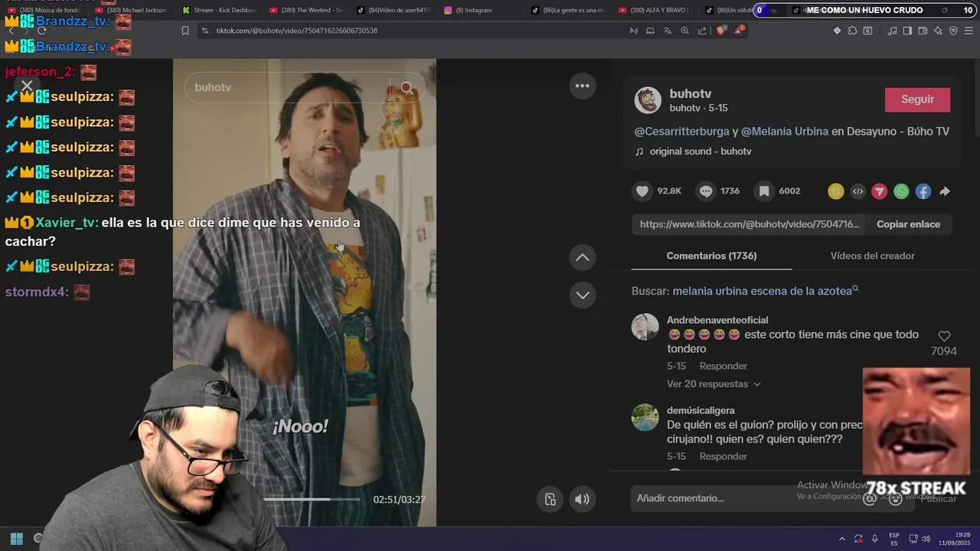Open the three-dot more options menu on video

582,86
